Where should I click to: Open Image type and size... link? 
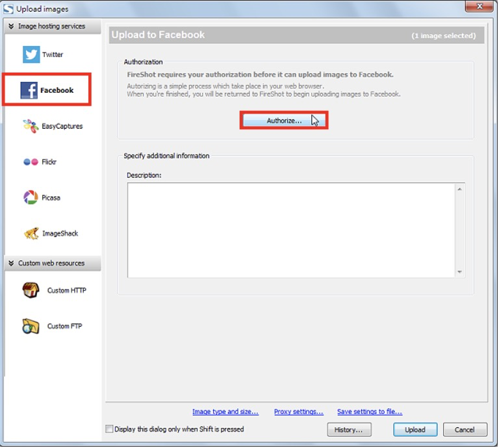(225, 412)
